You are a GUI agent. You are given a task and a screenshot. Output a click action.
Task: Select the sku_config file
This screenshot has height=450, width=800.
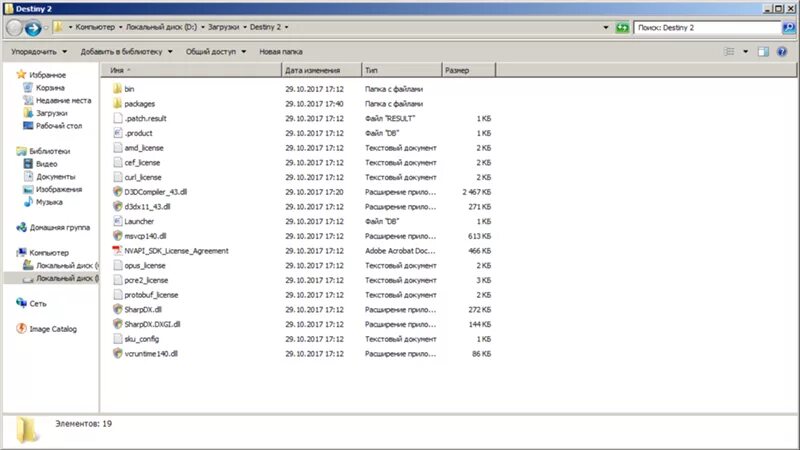141,339
